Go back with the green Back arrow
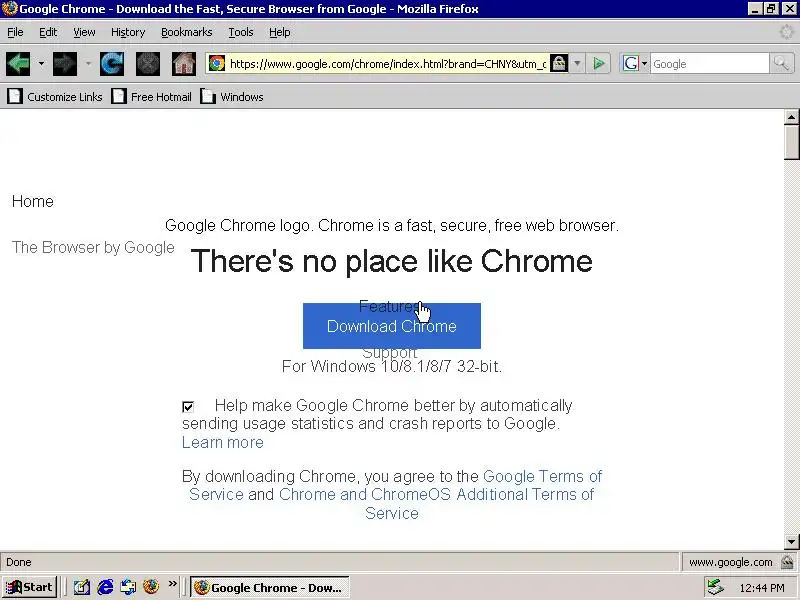This screenshot has width=800, height=600. coord(18,64)
